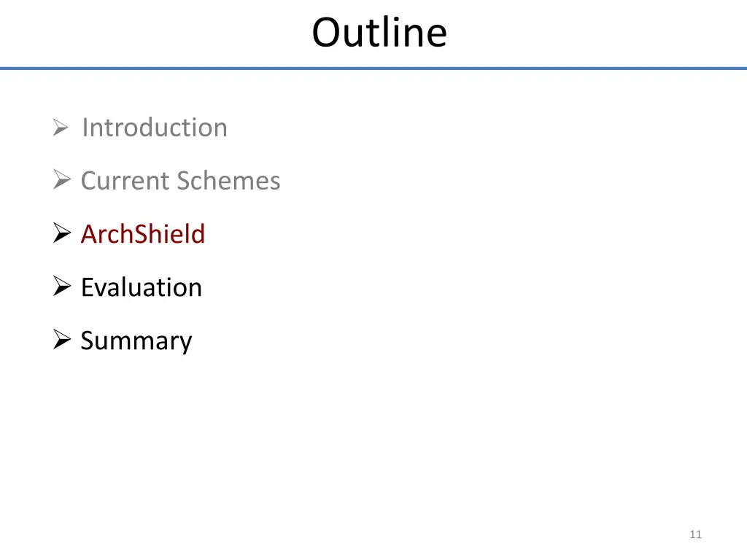Click the word Current in the second bullet
The width and height of the screenshot is (747, 560).
125,181
